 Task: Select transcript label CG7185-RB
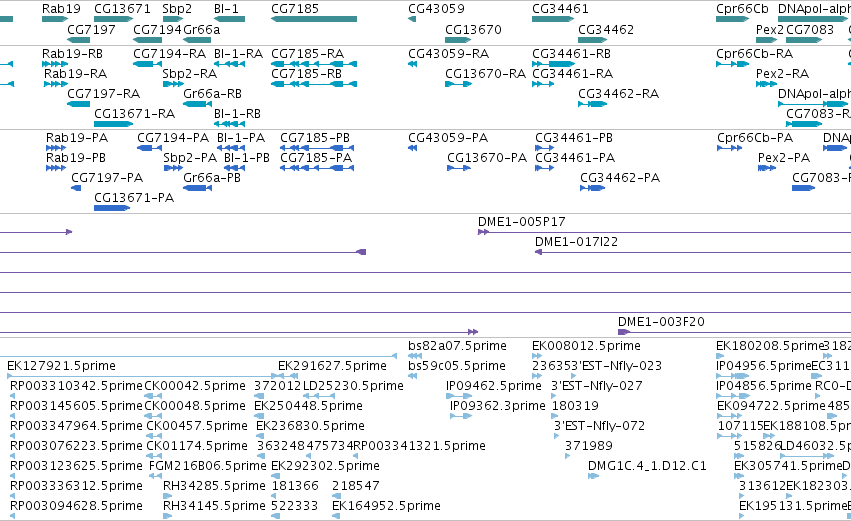point(307,74)
